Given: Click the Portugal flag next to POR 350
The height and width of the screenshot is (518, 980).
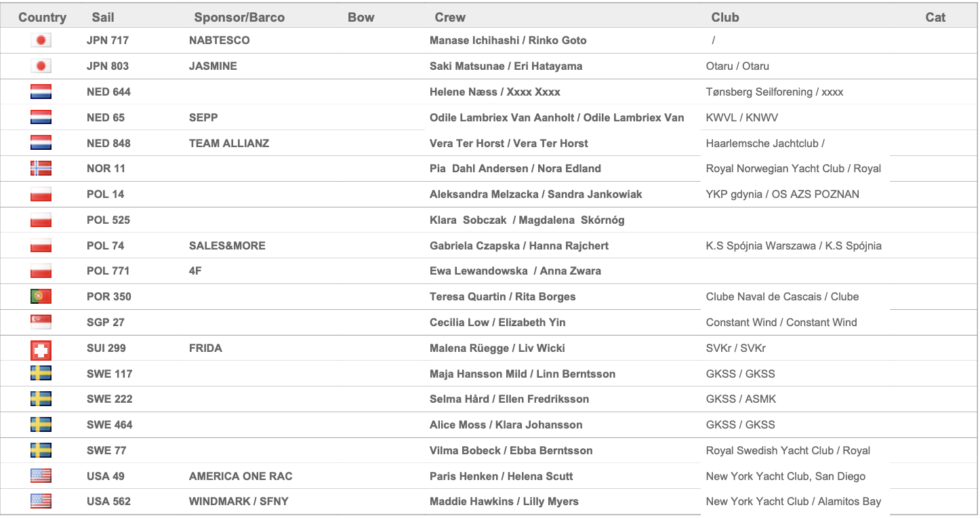Looking at the screenshot, I should point(41,296).
